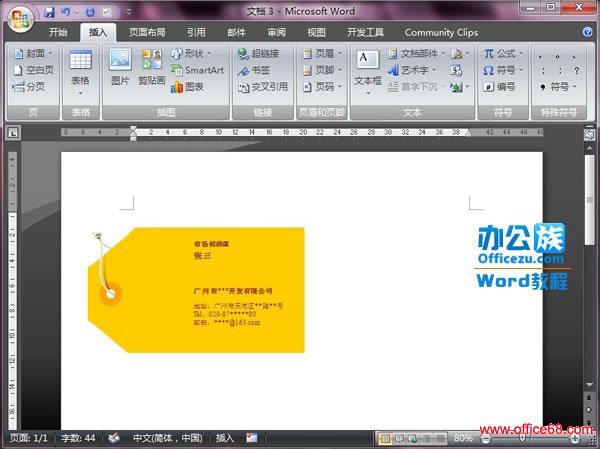The image size is (600, 449).
Task: Open the Mailings (邮件) tab
Action: tap(236, 33)
